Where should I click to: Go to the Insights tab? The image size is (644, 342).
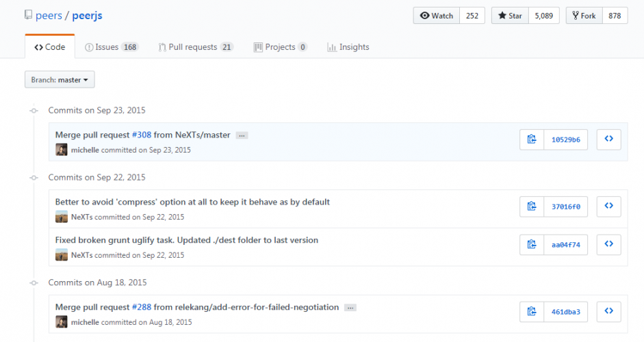pos(348,47)
